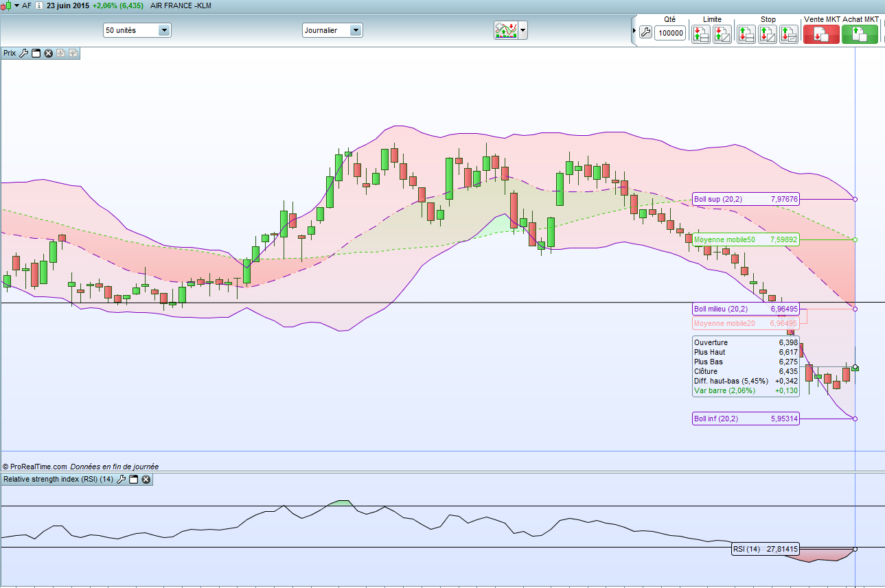Click the indicators chart icon in toolbar
This screenshot has height=588, width=885.
[505, 30]
